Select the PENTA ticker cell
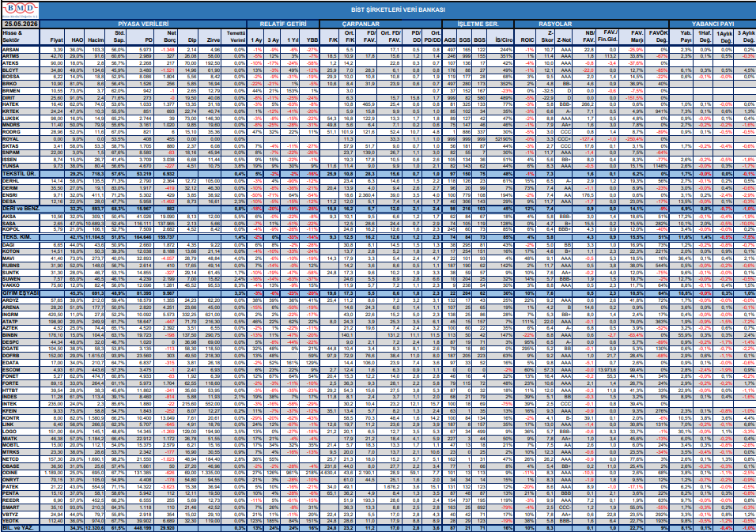This screenshot has height=532, width=756. pyautogui.click(x=21, y=493)
